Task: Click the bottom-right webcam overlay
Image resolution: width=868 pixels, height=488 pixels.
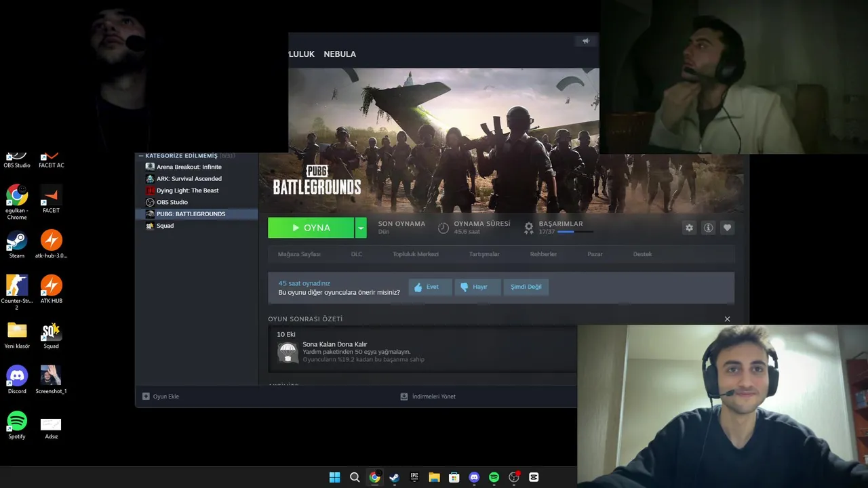Action: pos(722,406)
